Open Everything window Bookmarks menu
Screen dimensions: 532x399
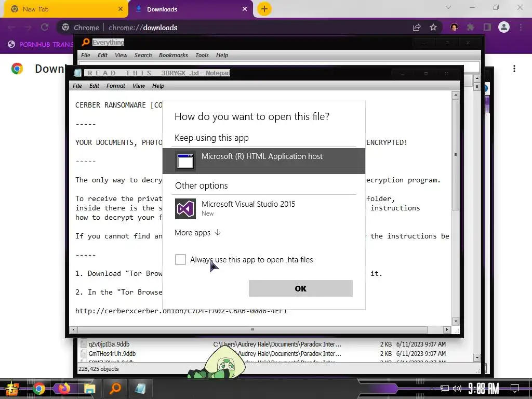click(174, 55)
